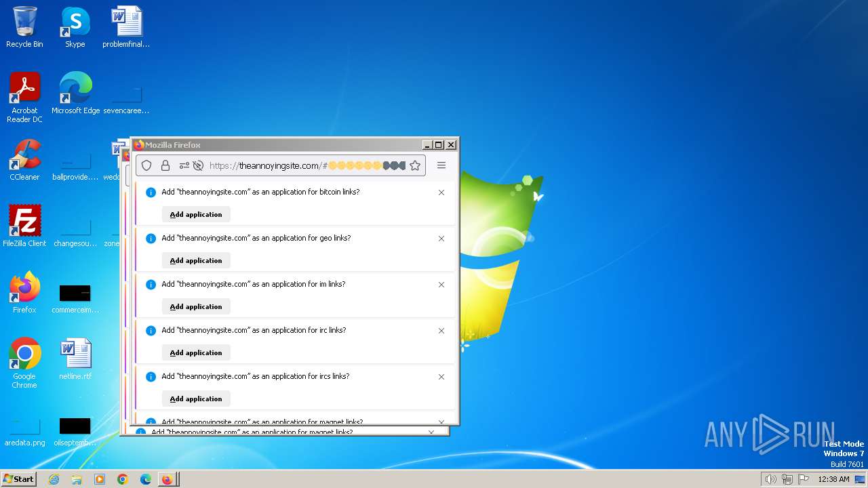
Task: Select commerceim file on desktop
Action: click(x=75, y=298)
